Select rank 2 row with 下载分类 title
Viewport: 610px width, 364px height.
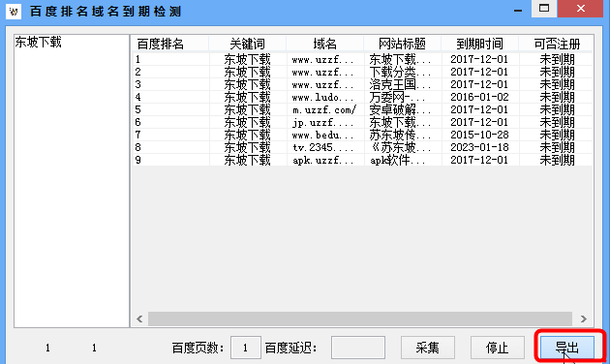pyautogui.click(x=362, y=72)
